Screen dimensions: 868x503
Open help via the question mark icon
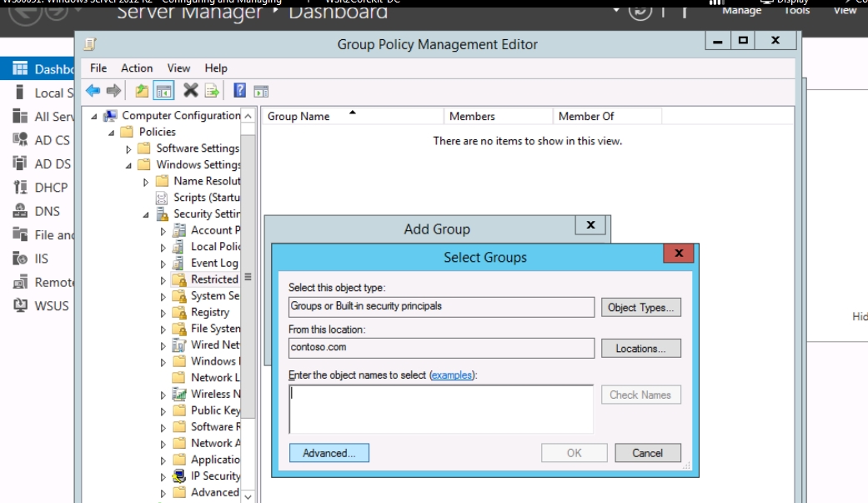(239, 90)
